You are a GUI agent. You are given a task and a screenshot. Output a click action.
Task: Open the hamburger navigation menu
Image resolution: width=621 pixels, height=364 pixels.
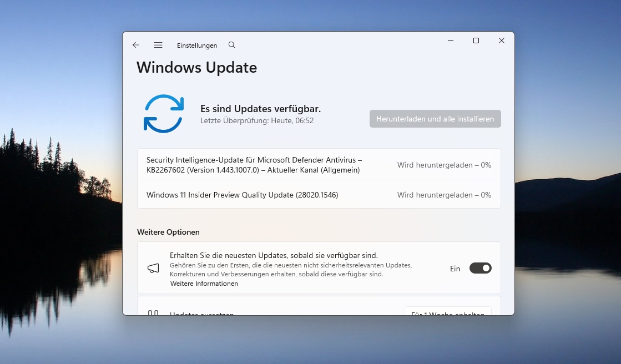click(158, 45)
